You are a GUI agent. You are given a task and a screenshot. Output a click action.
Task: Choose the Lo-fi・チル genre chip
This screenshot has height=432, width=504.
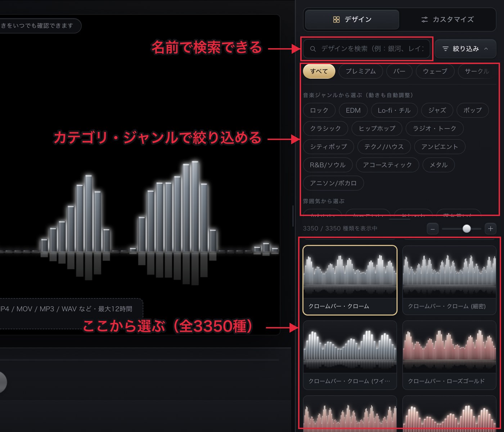[x=394, y=110]
